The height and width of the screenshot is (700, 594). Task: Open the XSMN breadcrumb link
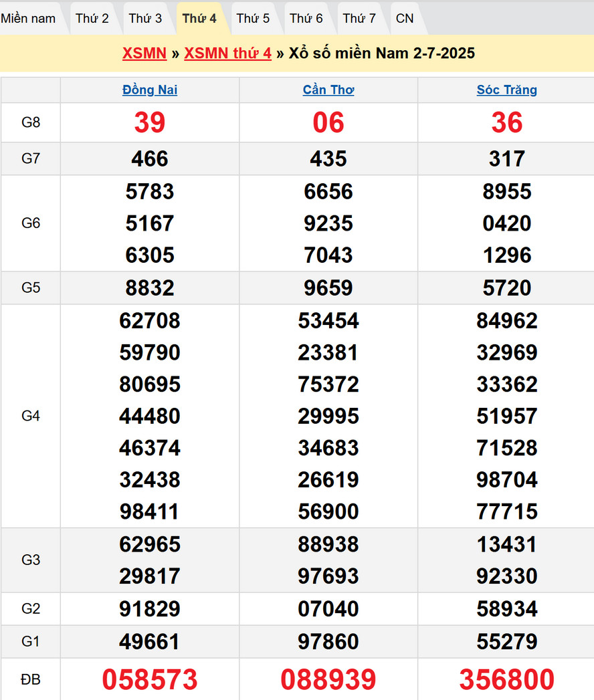click(144, 53)
